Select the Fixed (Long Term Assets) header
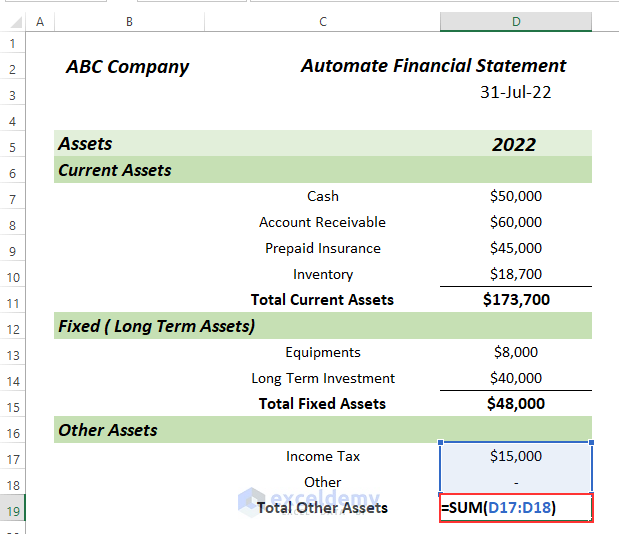Viewport: 619px width, 534px height. 156,326
